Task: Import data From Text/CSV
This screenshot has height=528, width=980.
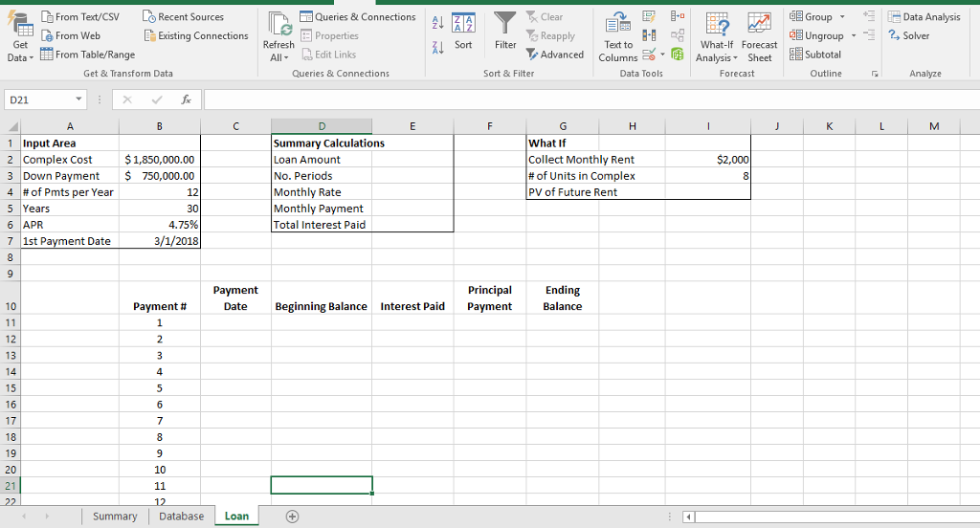Action: click(80, 17)
